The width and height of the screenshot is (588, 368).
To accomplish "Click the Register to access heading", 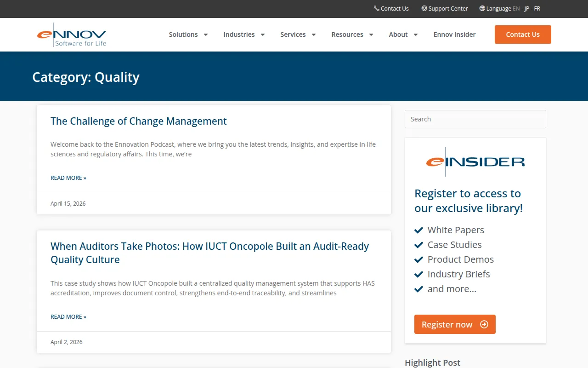I will pyautogui.click(x=469, y=201).
